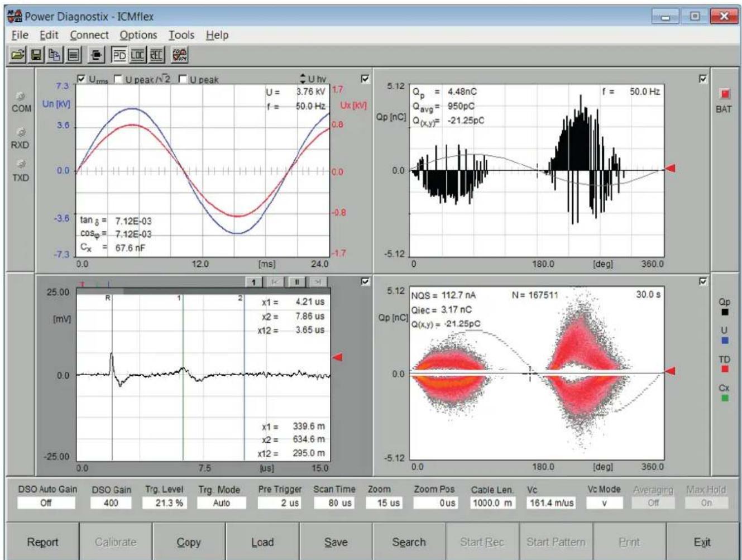The image size is (742, 560).
Task: Click the blue U color swatch
Action: [724, 340]
